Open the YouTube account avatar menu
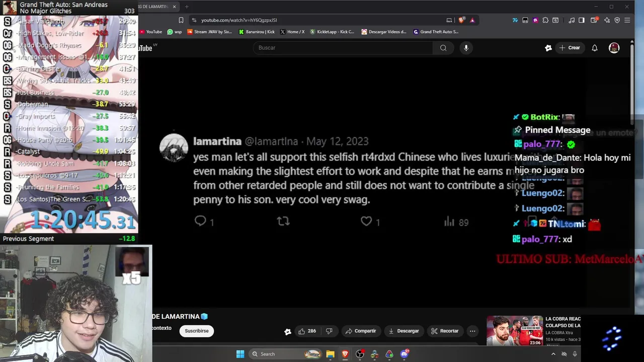 click(x=614, y=48)
